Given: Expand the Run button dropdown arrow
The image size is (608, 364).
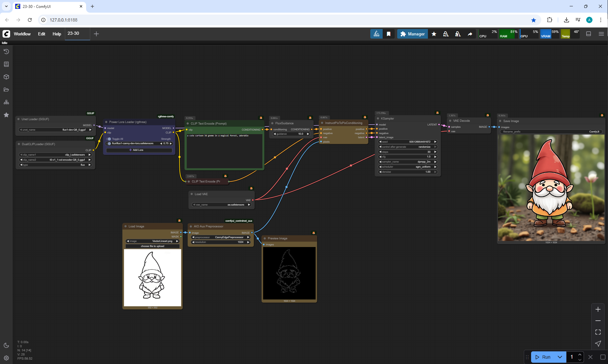Looking at the screenshot, I should (x=560, y=357).
